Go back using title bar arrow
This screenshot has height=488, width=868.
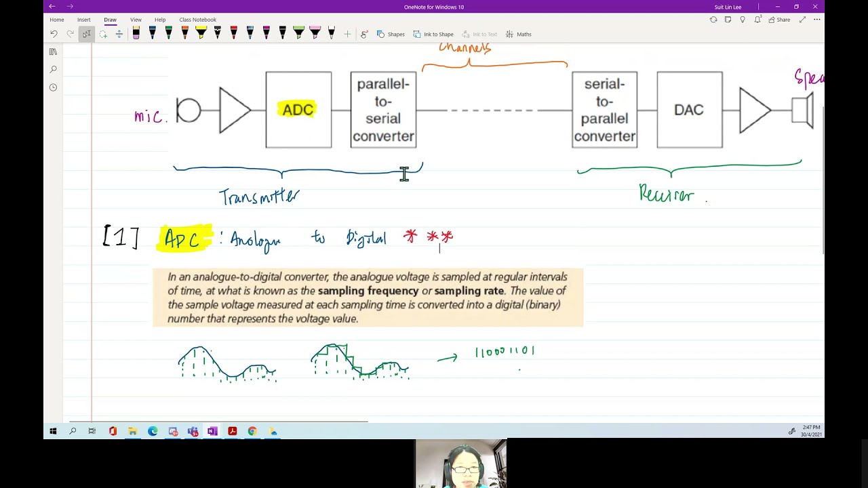(x=52, y=7)
